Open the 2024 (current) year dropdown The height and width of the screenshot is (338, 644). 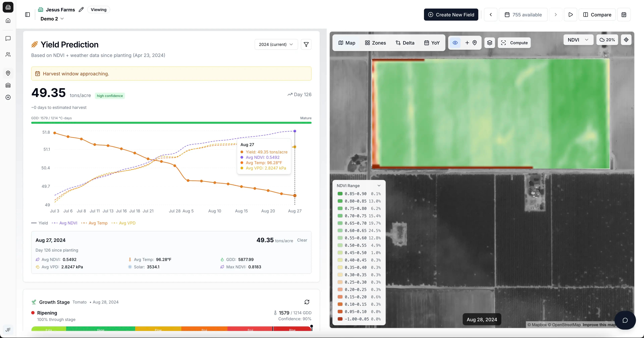tap(276, 44)
